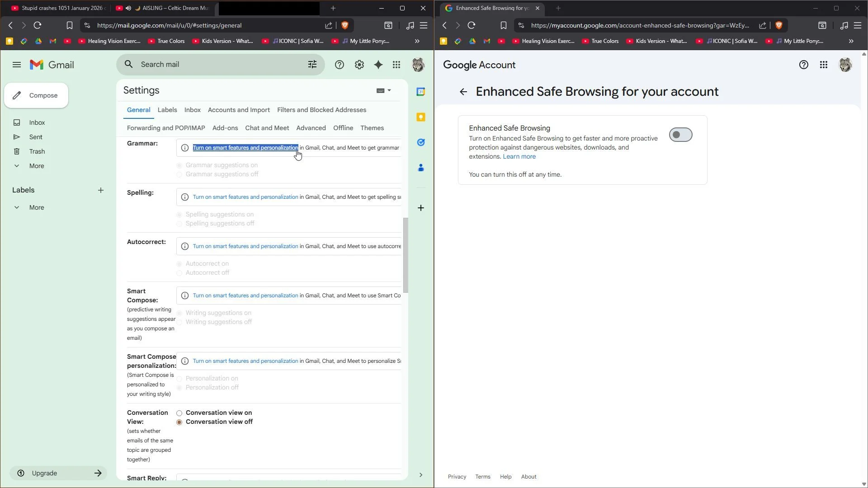This screenshot has height=488, width=868.
Task: Open account avatar in Gmail header
Action: [418, 65]
